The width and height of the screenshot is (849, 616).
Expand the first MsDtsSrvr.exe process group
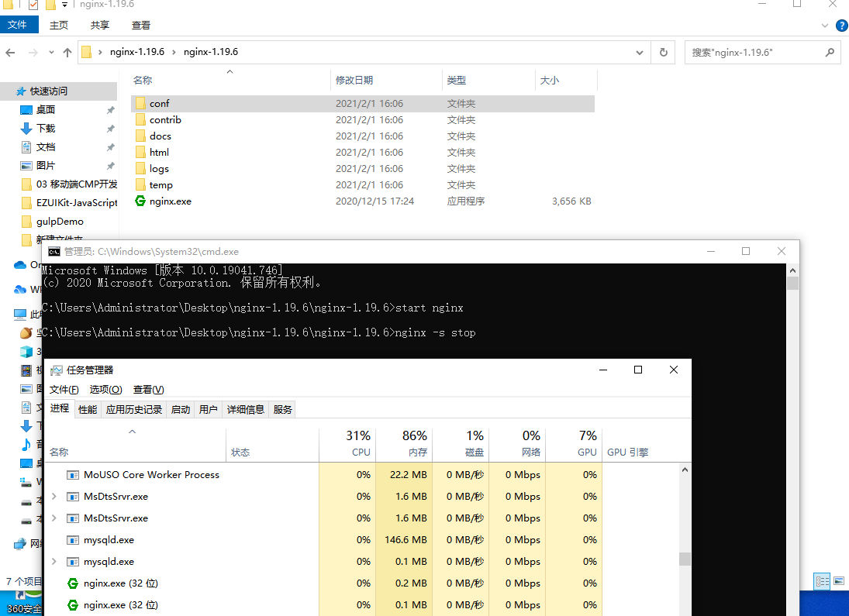(x=54, y=497)
